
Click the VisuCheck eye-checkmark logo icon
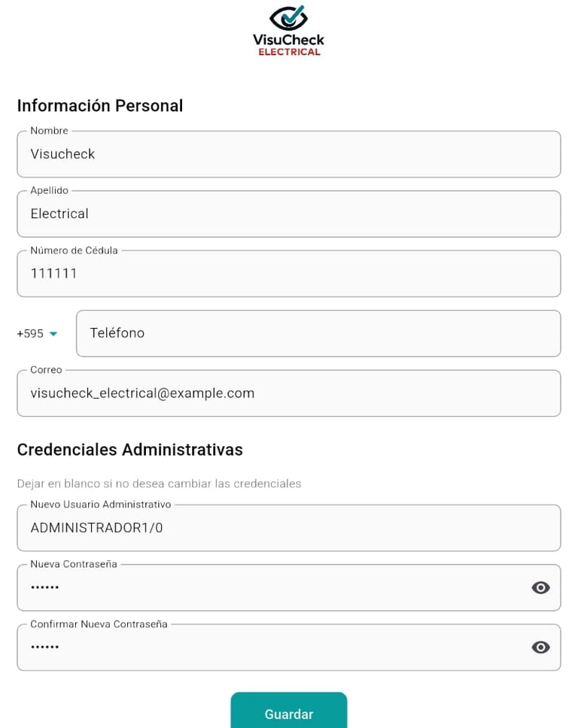coord(288,17)
